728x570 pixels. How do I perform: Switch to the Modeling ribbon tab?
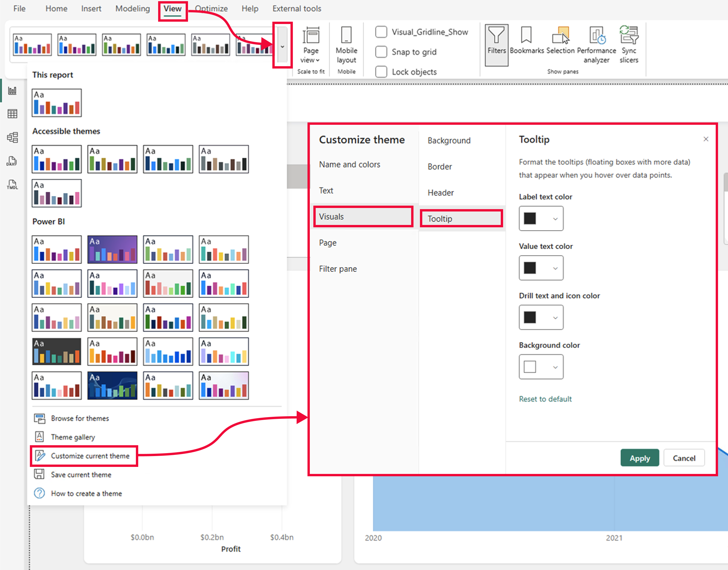point(132,8)
